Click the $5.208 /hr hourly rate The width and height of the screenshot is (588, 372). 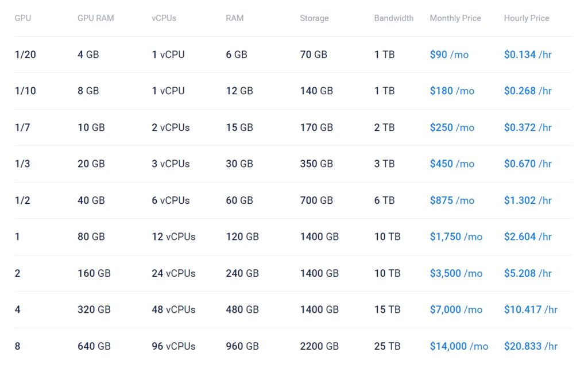pos(528,273)
